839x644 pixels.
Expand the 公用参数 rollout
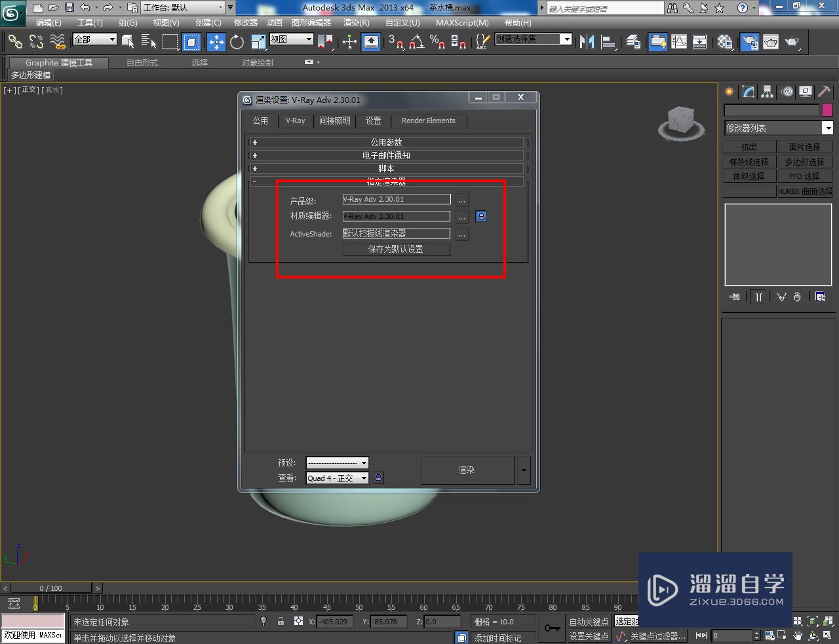point(387,142)
